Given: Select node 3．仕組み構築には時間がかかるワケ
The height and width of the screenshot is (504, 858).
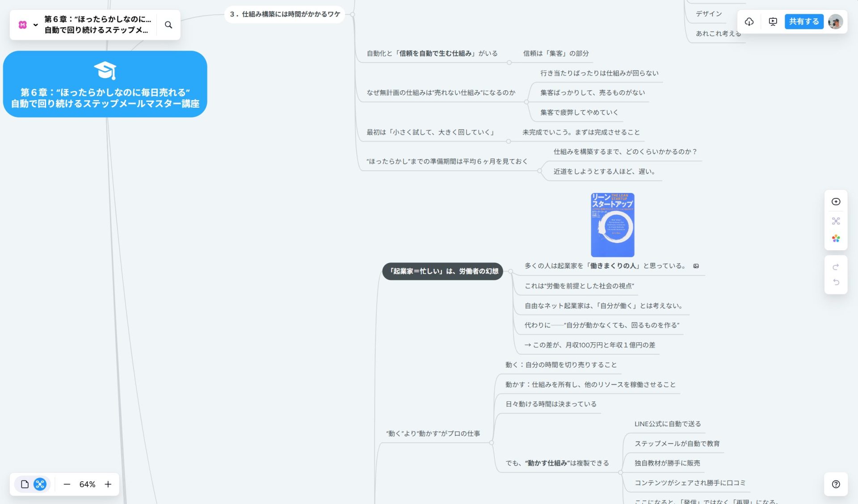Looking at the screenshot, I should tap(285, 14).
